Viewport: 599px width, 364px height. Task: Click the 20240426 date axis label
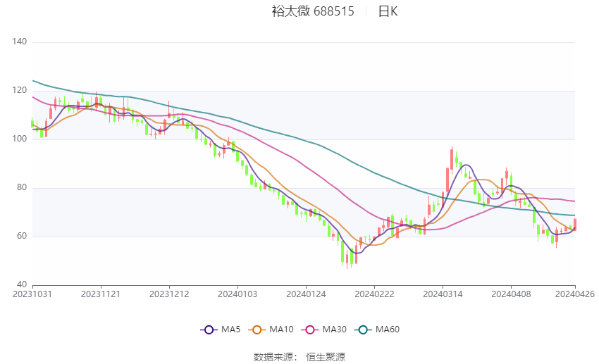575,294
